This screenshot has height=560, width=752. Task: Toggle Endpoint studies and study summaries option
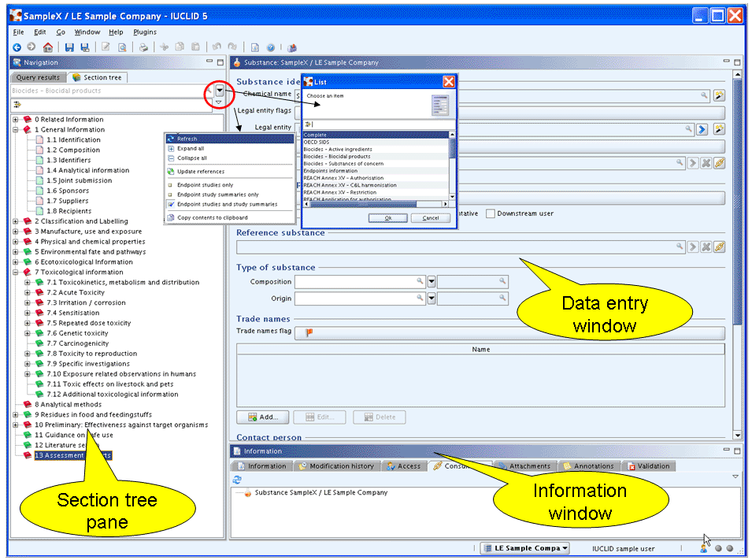coord(228,204)
